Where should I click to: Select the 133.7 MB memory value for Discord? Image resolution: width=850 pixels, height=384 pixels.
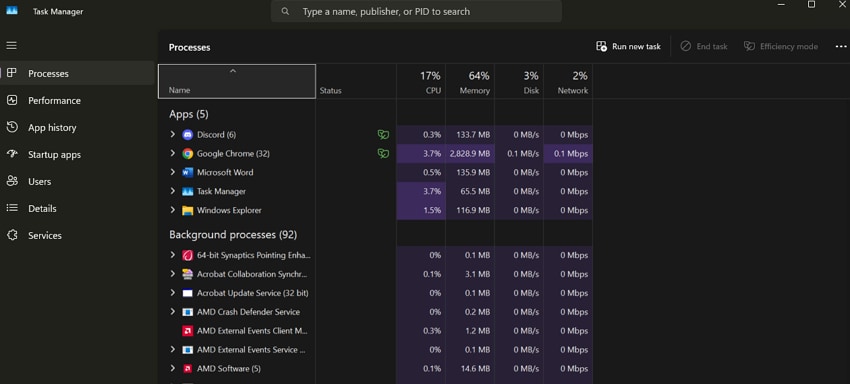tap(470, 135)
